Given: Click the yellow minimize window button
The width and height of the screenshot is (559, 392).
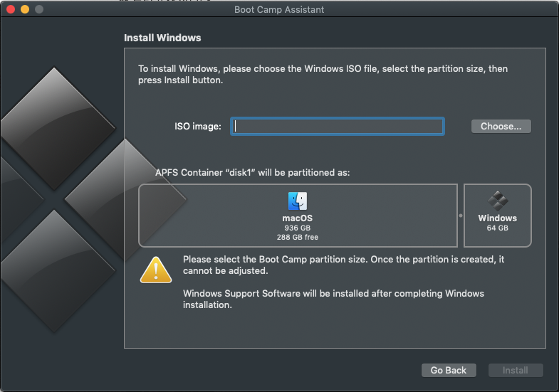Looking at the screenshot, I should (25, 9).
